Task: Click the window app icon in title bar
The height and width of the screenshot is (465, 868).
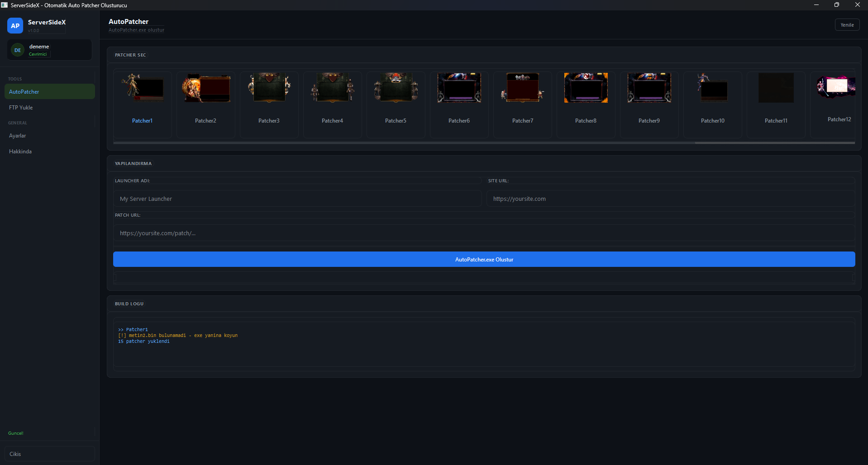Action: 5,5
